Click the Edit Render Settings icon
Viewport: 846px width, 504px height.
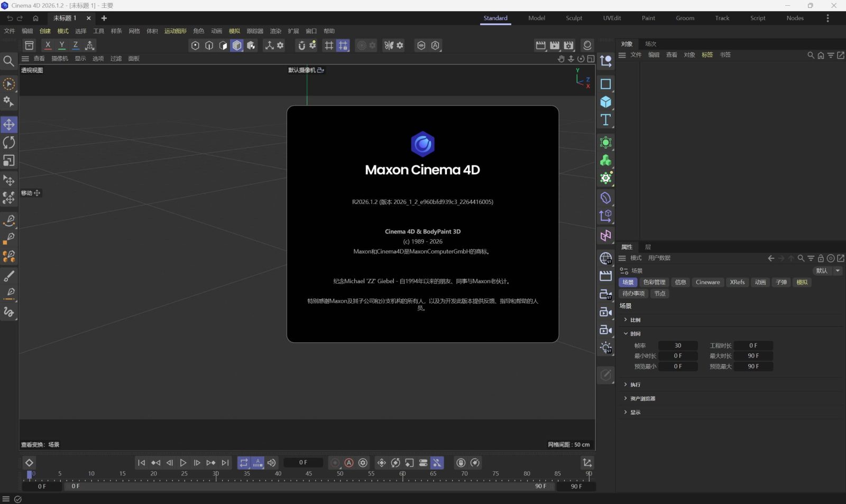pos(568,45)
